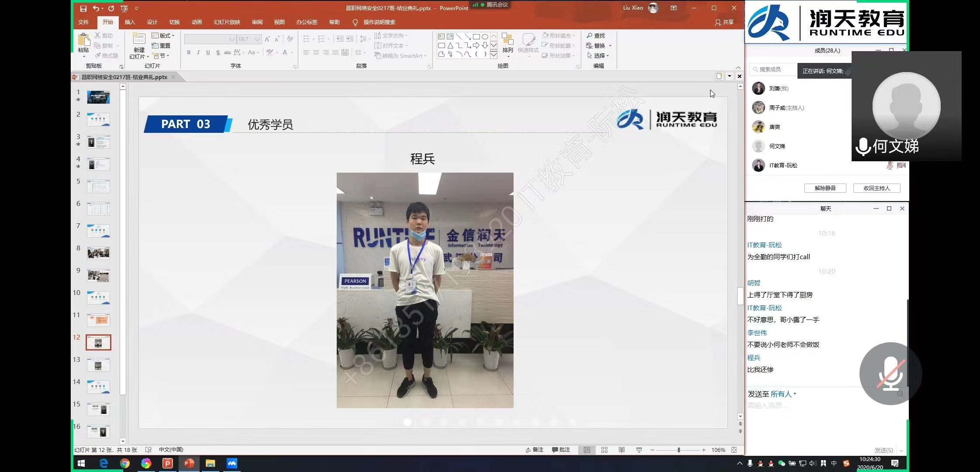980x472 pixels.
Task: Start slideshow from status bar icon
Action: tap(639, 450)
